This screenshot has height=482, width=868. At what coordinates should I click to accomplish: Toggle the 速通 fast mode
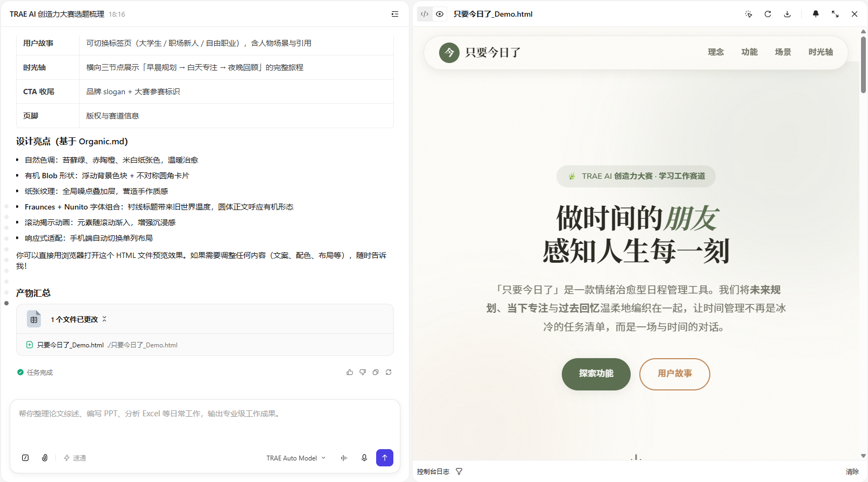pyautogui.click(x=75, y=458)
